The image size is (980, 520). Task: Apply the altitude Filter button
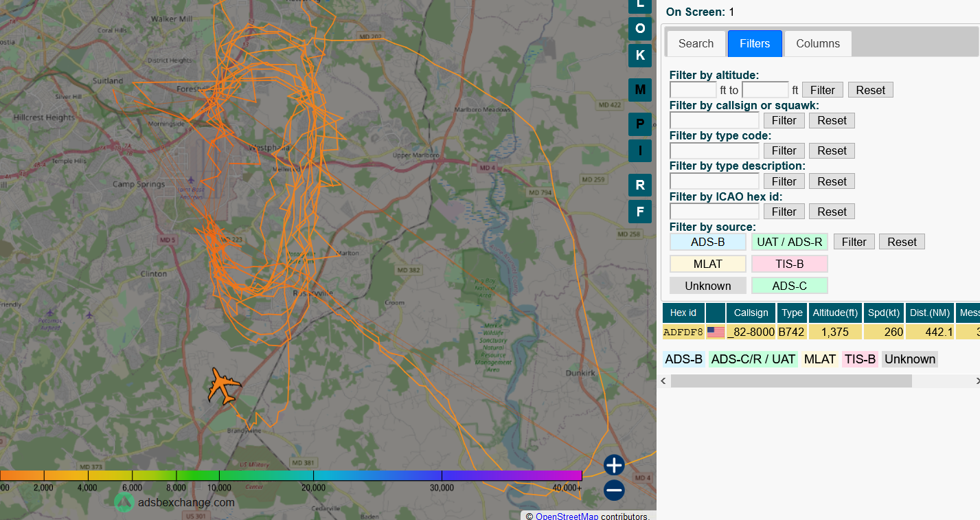point(822,90)
